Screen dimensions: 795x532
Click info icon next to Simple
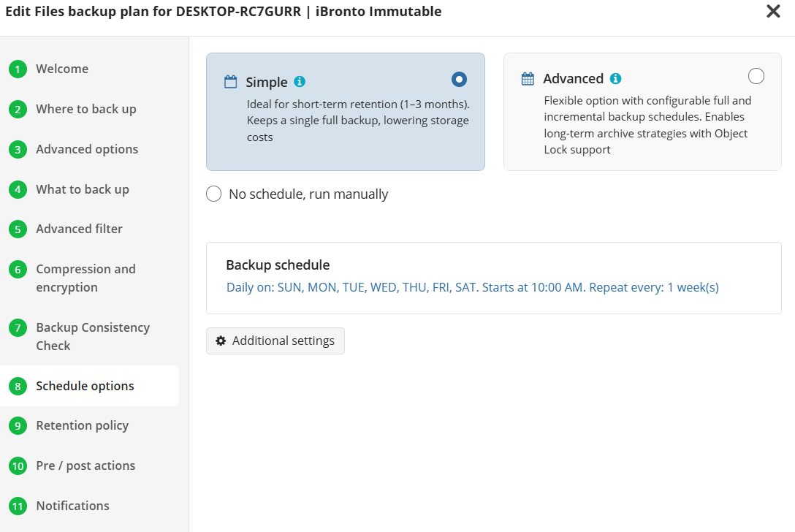coord(300,82)
